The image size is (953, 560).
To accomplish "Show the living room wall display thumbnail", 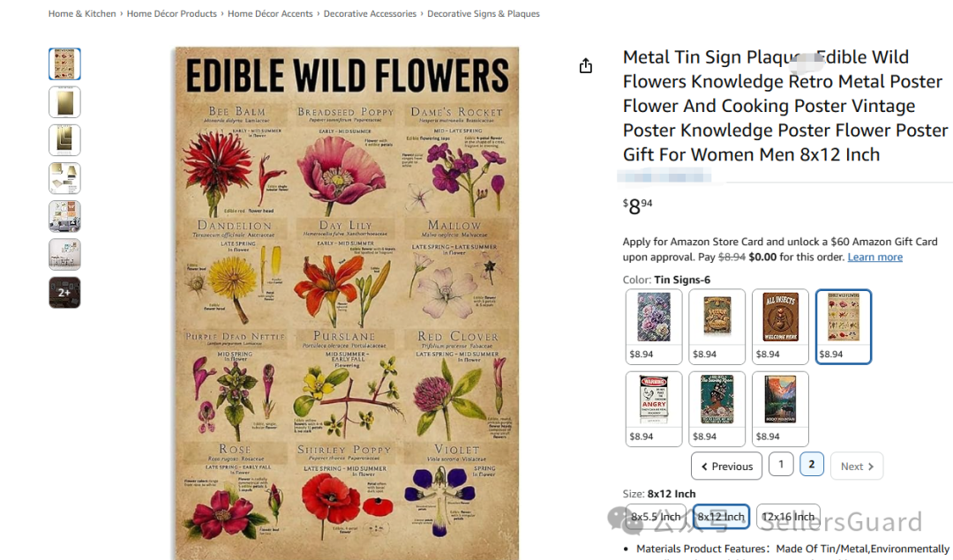I will (x=64, y=216).
